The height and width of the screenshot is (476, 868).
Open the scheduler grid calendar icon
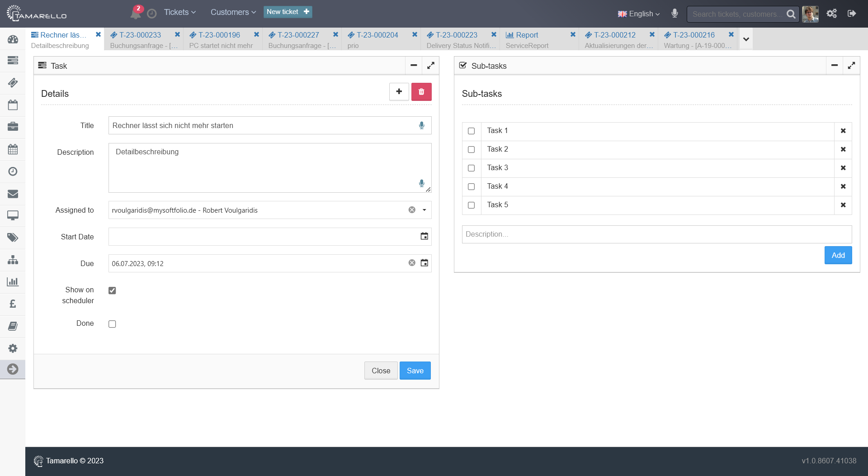[13, 149]
